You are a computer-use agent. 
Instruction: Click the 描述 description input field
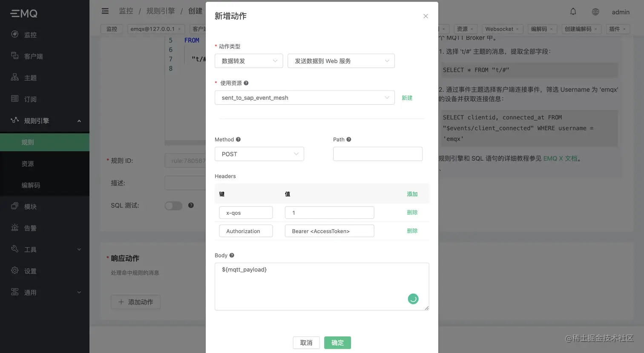coord(185,183)
